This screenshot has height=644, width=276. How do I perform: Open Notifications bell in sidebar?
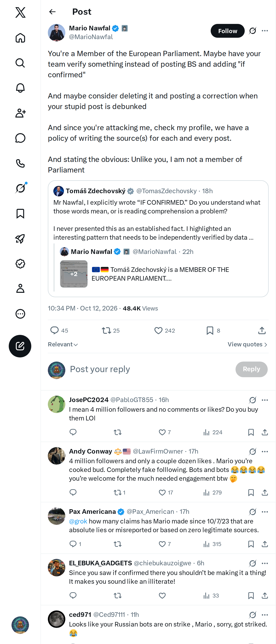click(20, 88)
